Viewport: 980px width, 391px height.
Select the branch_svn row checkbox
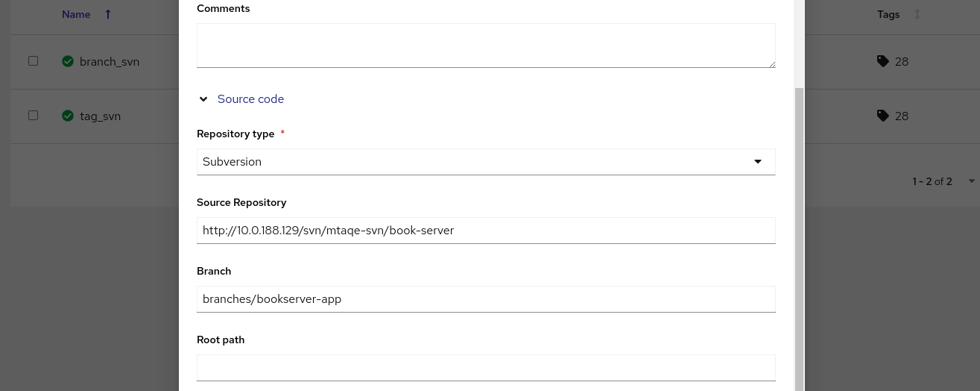coord(33,61)
